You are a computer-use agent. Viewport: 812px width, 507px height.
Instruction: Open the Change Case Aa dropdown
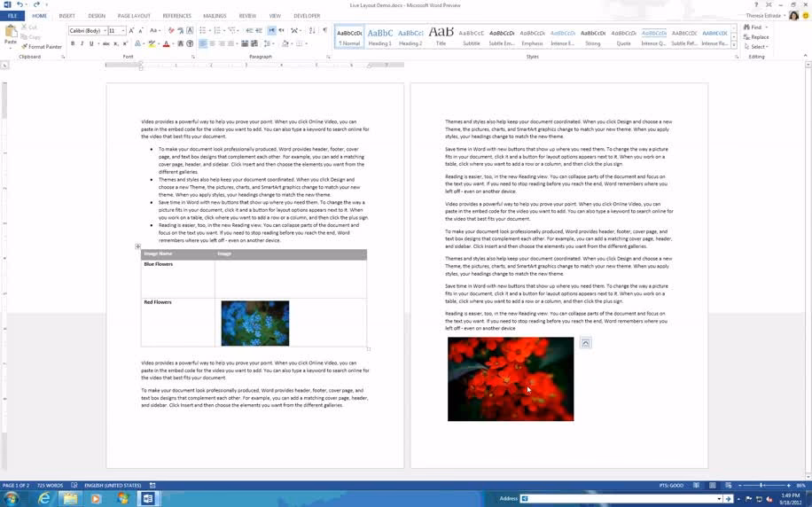(154, 30)
